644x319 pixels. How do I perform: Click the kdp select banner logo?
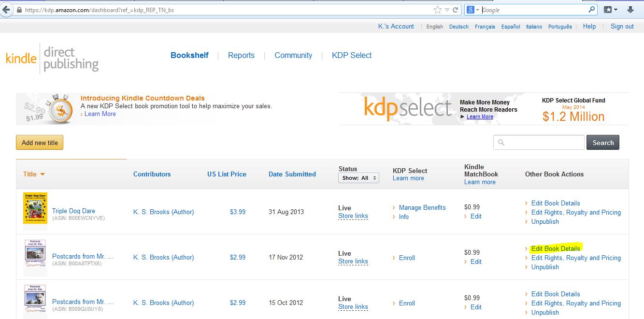click(x=408, y=107)
